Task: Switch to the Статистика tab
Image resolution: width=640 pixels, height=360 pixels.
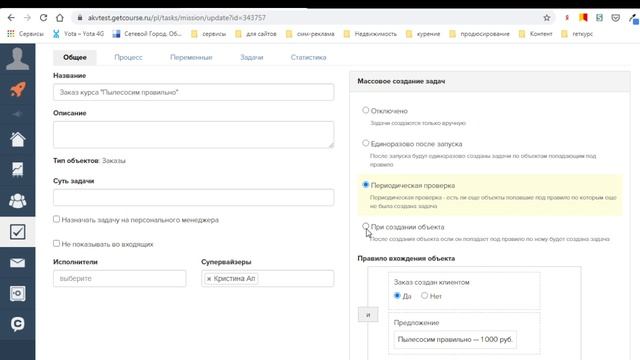Action: [308, 57]
